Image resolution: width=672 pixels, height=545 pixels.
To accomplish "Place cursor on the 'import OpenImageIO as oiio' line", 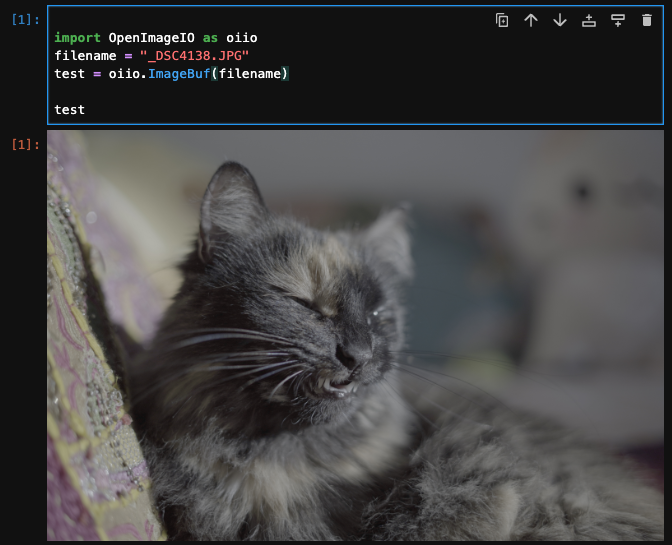I will (156, 38).
